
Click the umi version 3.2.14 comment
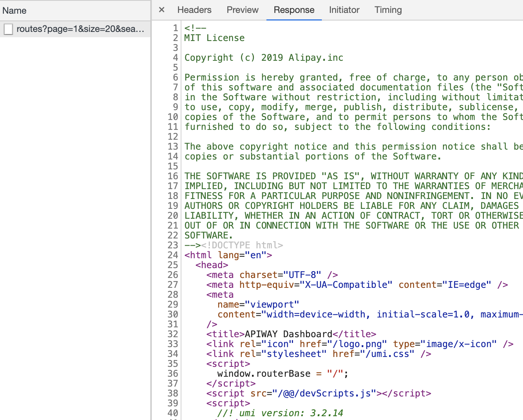point(281,413)
